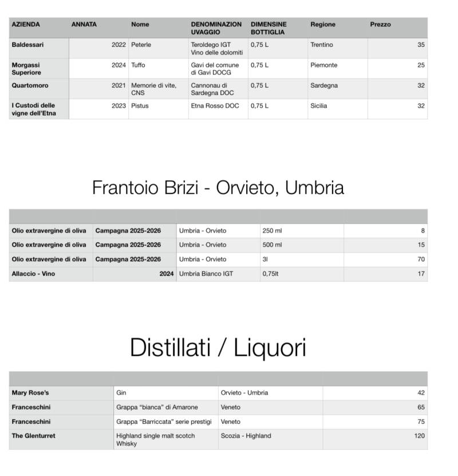Click the Frantoio Brizi - Orvieto, Umbria heading
The height and width of the screenshot is (476, 458).
[x=218, y=188]
